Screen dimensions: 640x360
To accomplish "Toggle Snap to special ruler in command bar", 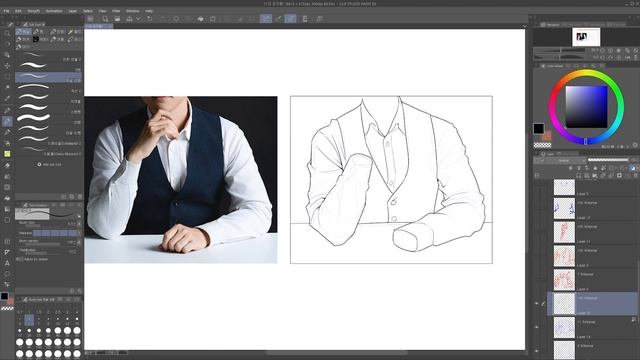I will (x=278, y=19).
